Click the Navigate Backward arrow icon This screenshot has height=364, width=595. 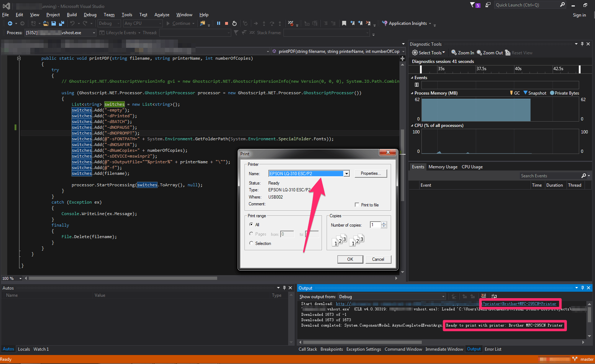(10, 23)
